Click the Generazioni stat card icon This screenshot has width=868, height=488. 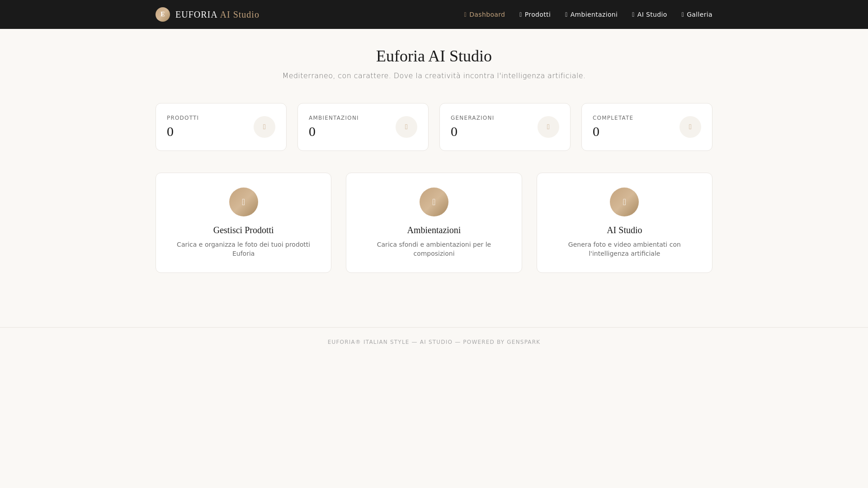[548, 127]
